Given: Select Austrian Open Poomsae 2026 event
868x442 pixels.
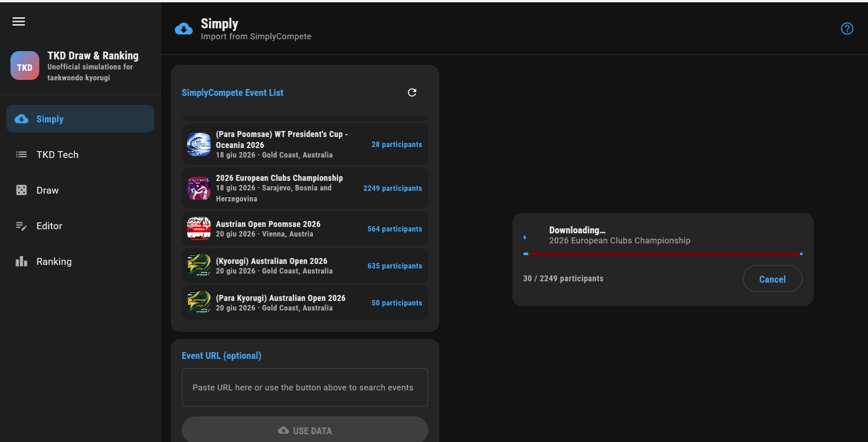Looking at the screenshot, I should click(x=305, y=229).
